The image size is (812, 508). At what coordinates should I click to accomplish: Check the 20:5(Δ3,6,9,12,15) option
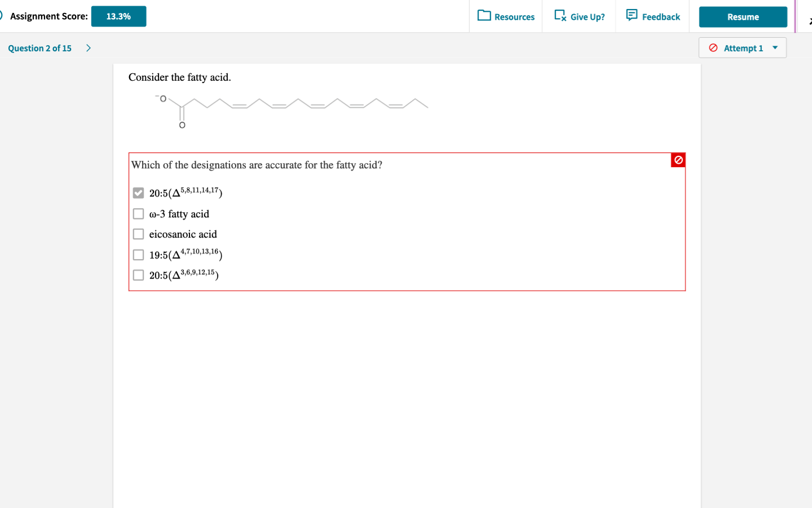pyautogui.click(x=138, y=275)
